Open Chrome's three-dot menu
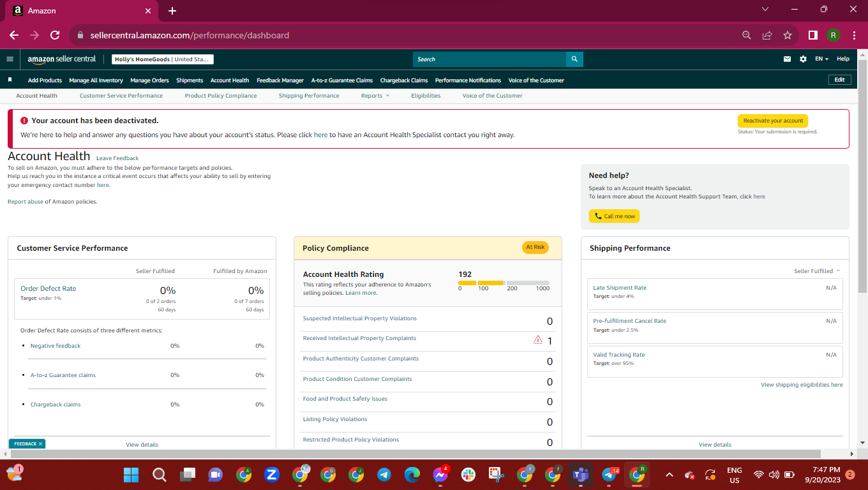 coord(854,35)
